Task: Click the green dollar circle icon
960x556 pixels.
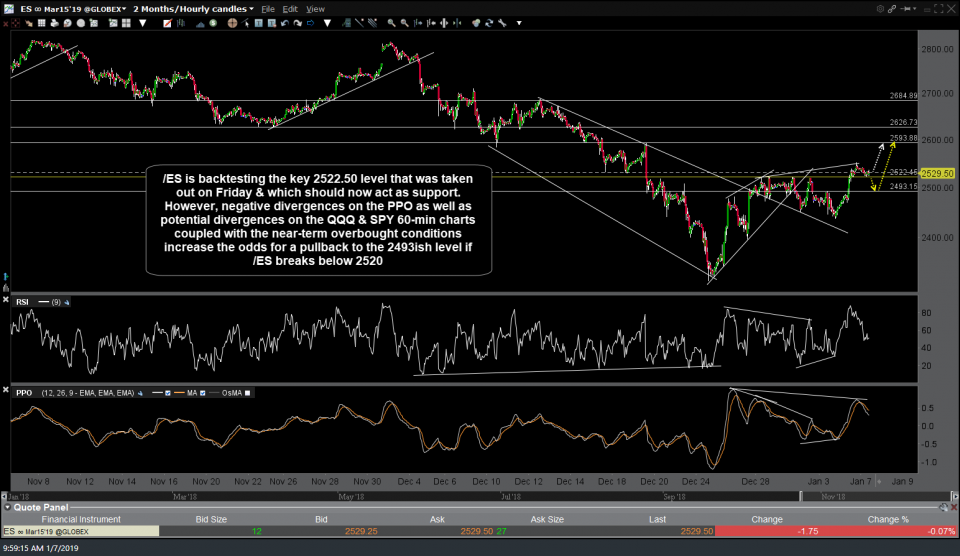Action: coord(213,23)
